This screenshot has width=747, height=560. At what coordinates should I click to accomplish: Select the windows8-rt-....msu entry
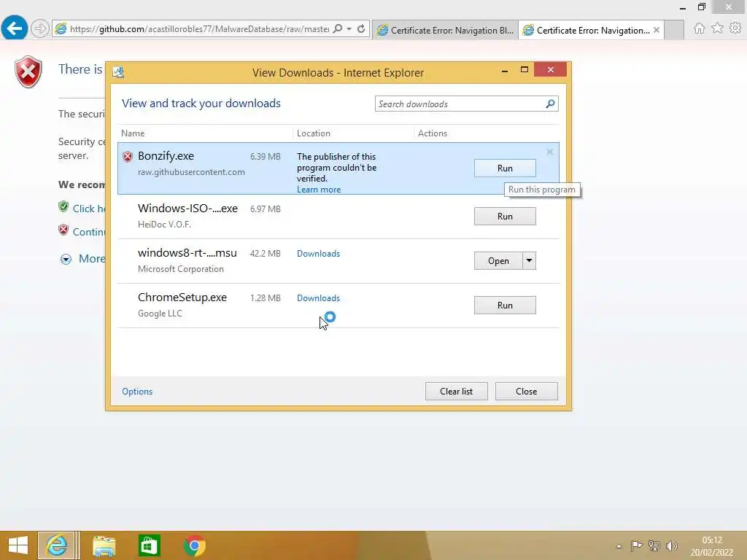coord(338,261)
